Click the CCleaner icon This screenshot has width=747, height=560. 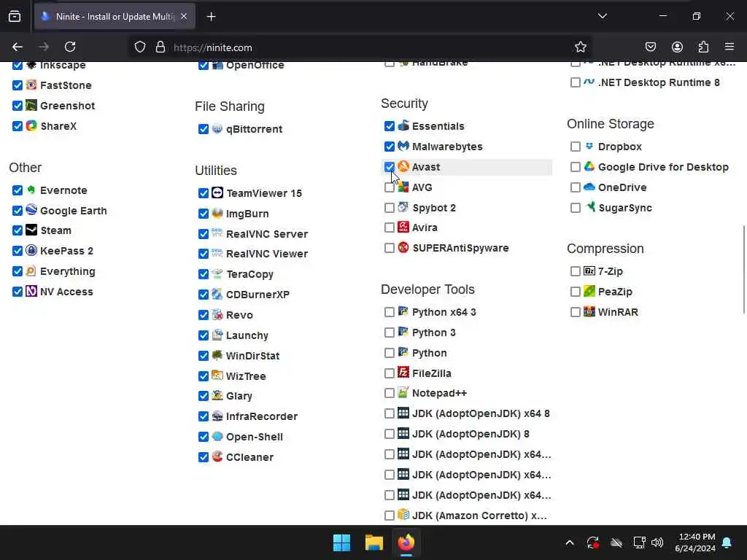coord(217,456)
